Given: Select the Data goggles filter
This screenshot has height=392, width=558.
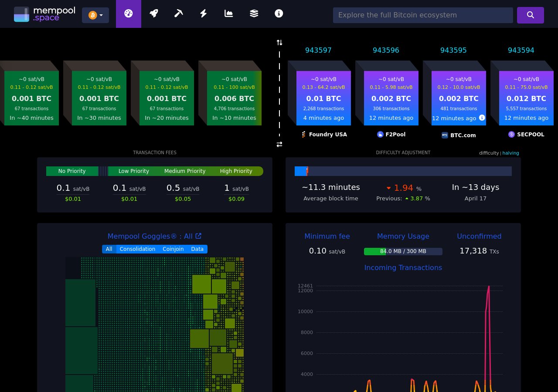Looking at the screenshot, I should click(x=197, y=249).
